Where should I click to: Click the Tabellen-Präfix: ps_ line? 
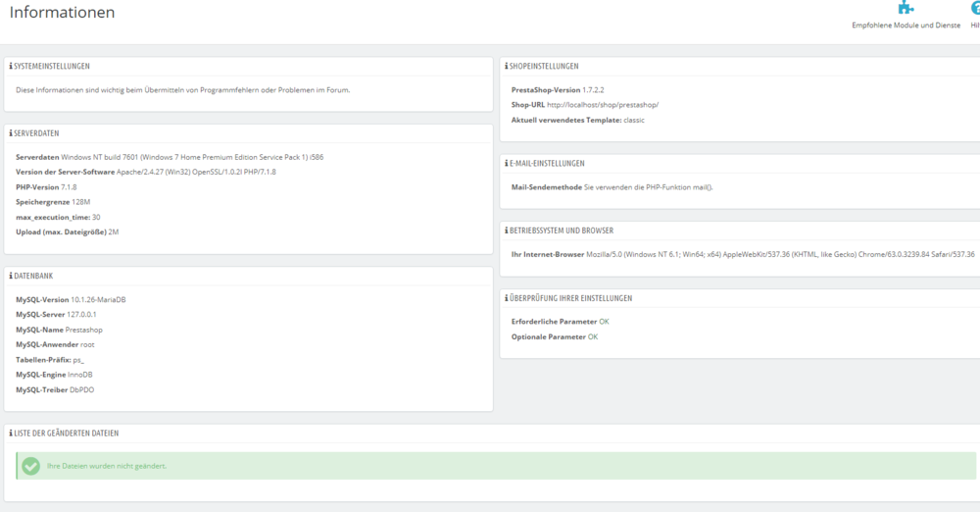[50, 360]
